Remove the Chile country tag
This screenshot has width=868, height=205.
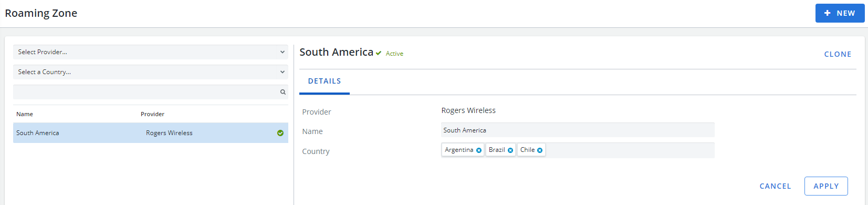pos(540,150)
